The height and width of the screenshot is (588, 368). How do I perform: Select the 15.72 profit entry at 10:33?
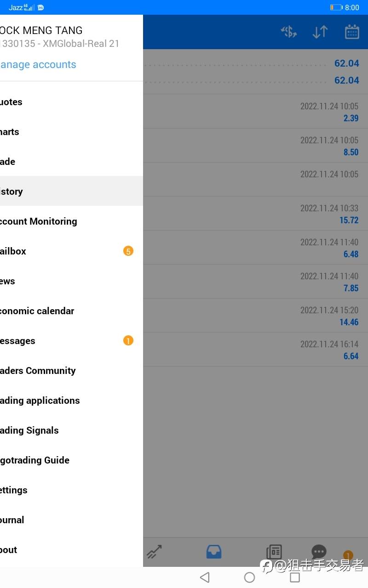pyautogui.click(x=256, y=214)
